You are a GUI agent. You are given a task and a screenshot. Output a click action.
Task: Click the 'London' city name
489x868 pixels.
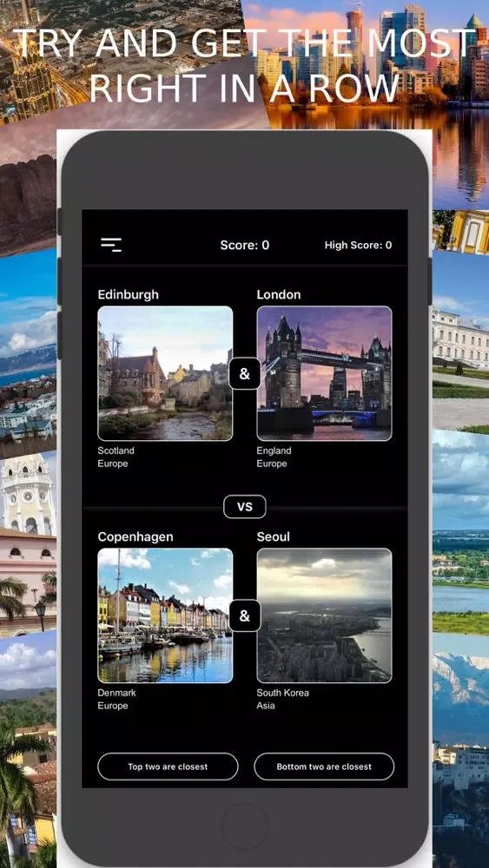click(x=279, y=295)
